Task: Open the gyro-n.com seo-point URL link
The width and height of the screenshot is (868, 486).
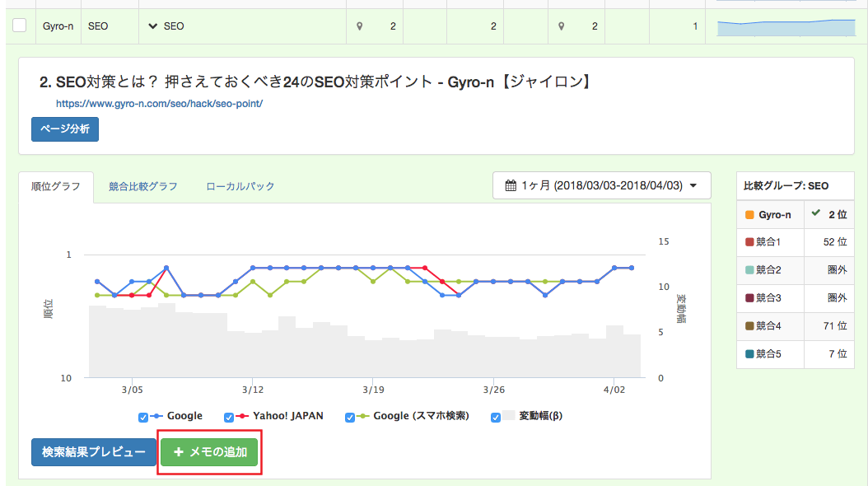Action: click(x=160, y=104)
